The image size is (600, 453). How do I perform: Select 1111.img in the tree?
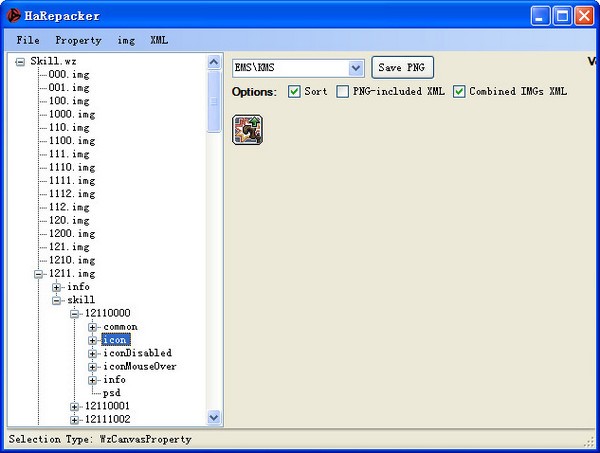(72, 181)
